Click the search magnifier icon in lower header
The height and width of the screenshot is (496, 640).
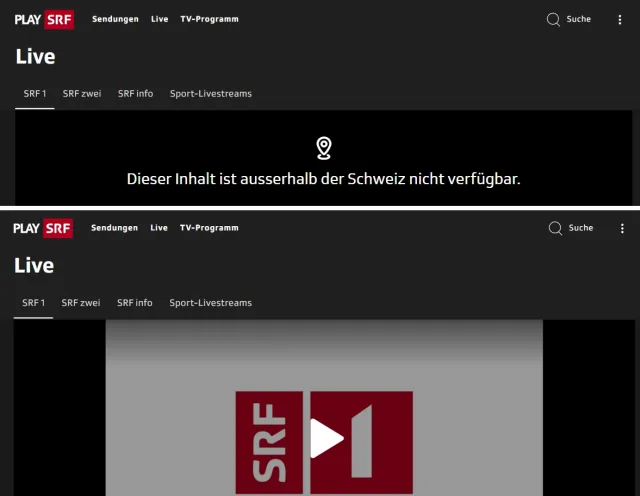(x=555, y=228)
